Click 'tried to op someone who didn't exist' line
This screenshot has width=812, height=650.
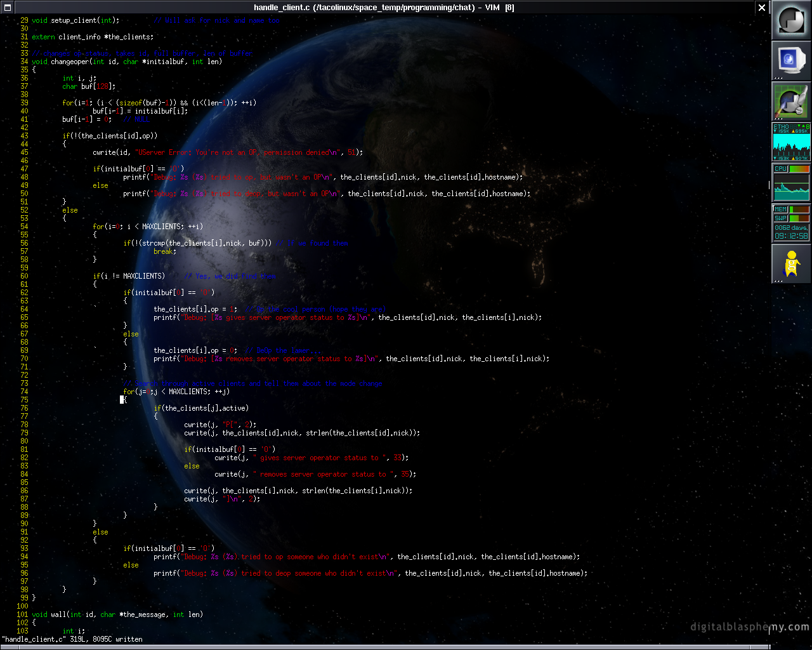367,557
